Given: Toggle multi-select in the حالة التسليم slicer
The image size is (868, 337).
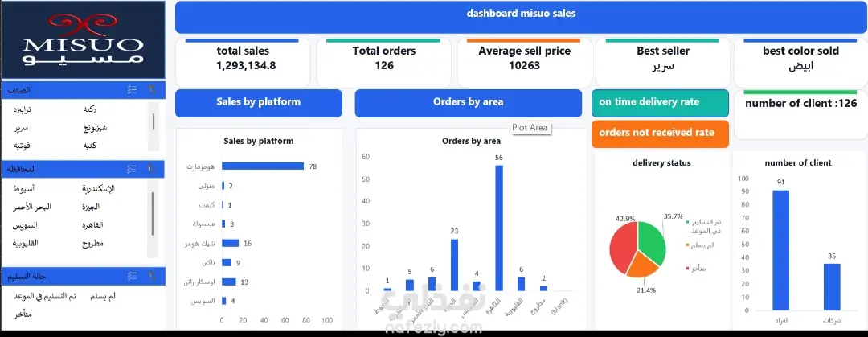Looking at the screenshot, I should pyautogui.click(x=132, y=276).
